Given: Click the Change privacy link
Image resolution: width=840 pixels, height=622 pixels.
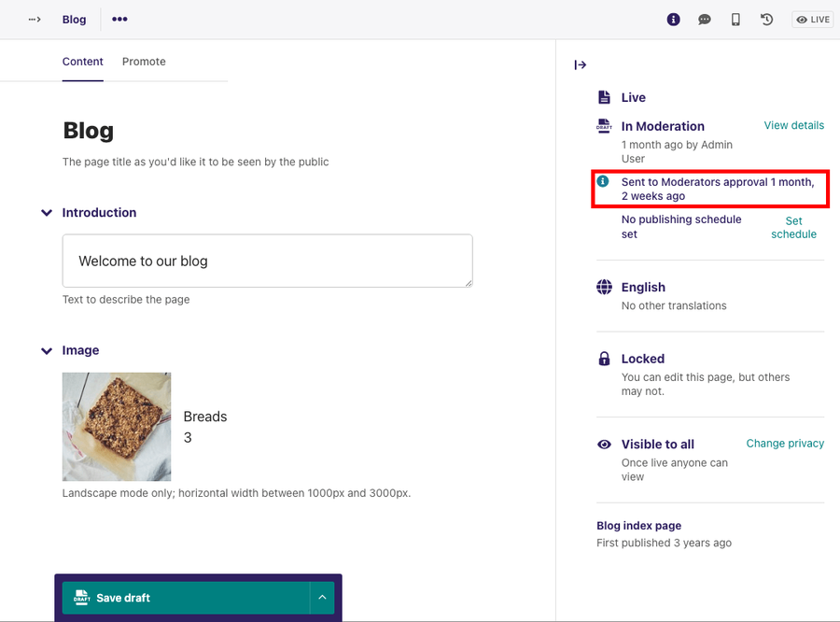Looking at the screenshot, I should coord(785,444).
